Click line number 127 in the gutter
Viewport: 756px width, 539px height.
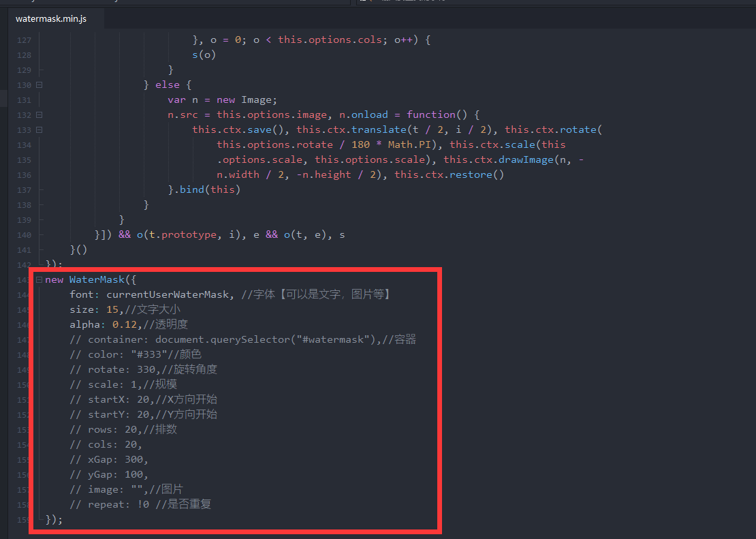[x=24, y=40]
